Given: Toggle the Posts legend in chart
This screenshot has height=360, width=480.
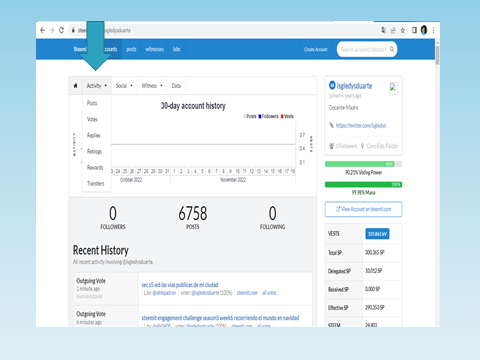Looking at the screenshot, I should click(x=250, y=116).
